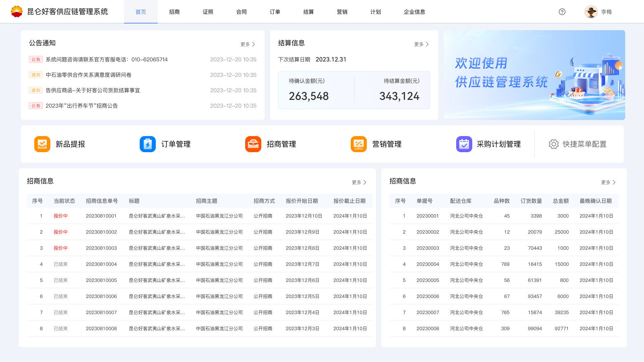This screenshot has width=644, height=362.
Task: Expand 更多 in 公告通知 panel
Action: (248, 44)
